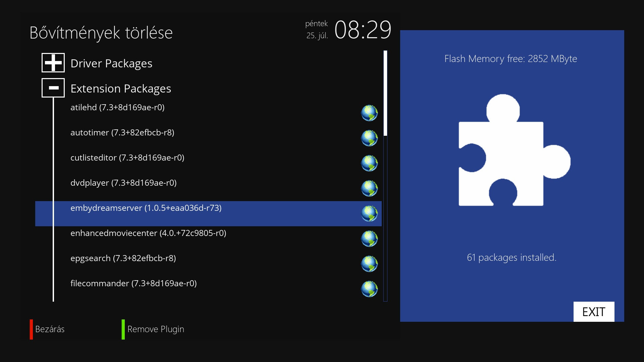The width and height of the screenshot is (644, 362).
Task: Expand Driver Packages with plus icon
Action: click(53, 63)
